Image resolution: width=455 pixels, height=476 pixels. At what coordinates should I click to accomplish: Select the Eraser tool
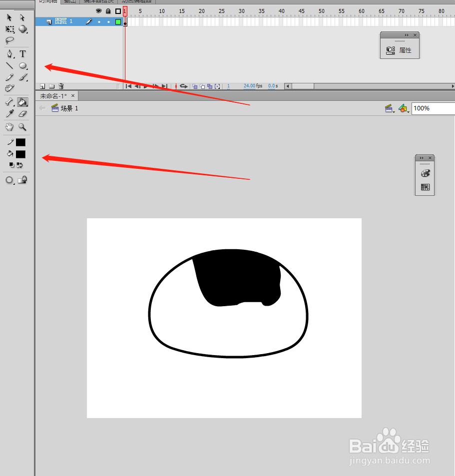(22, 113)
